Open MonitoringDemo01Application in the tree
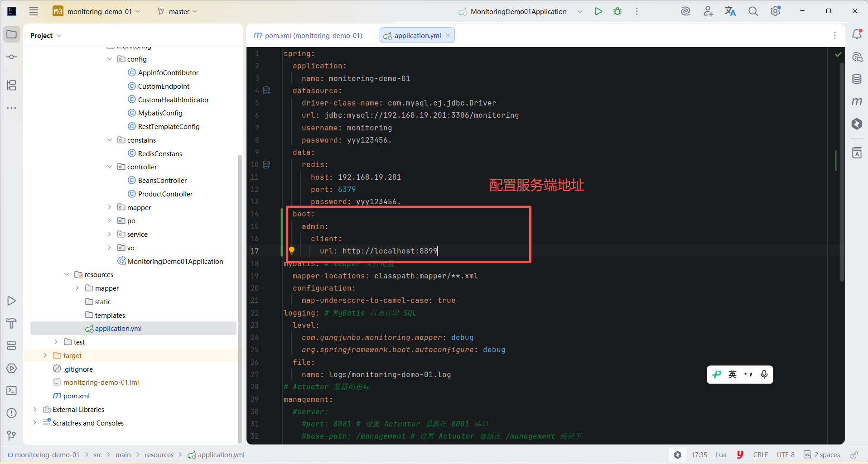 (175, 261)
